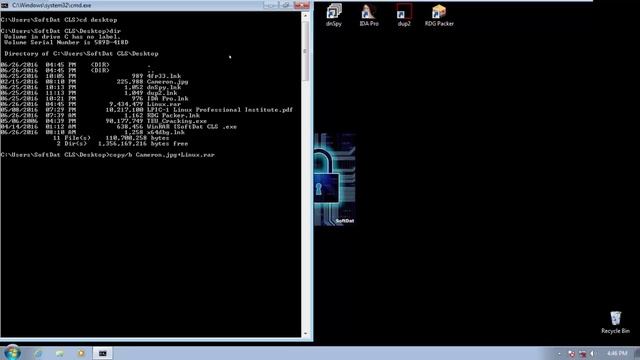The image size is (640, 360).
Task: Click the SoftDat lock thumbnail on desktop
Action: point(334,179)
